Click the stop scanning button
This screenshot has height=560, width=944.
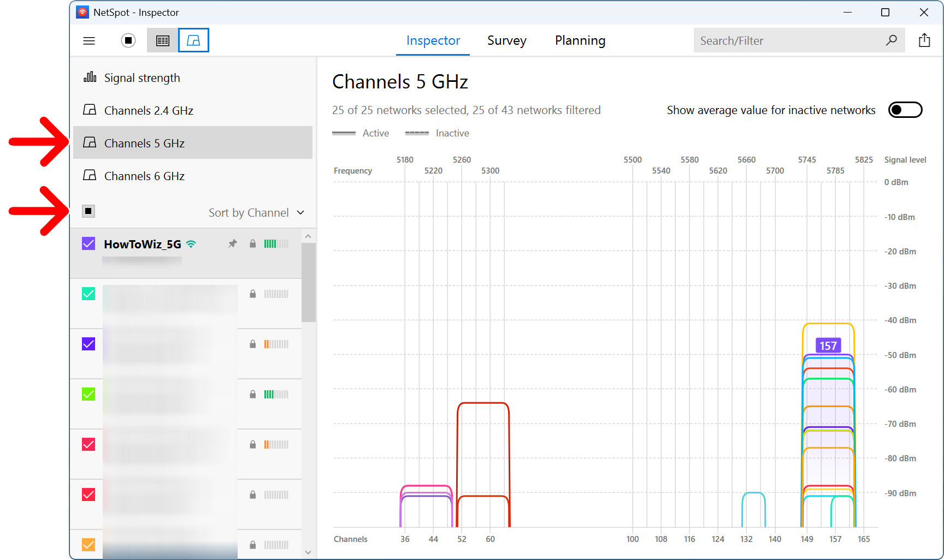point(128,40)
